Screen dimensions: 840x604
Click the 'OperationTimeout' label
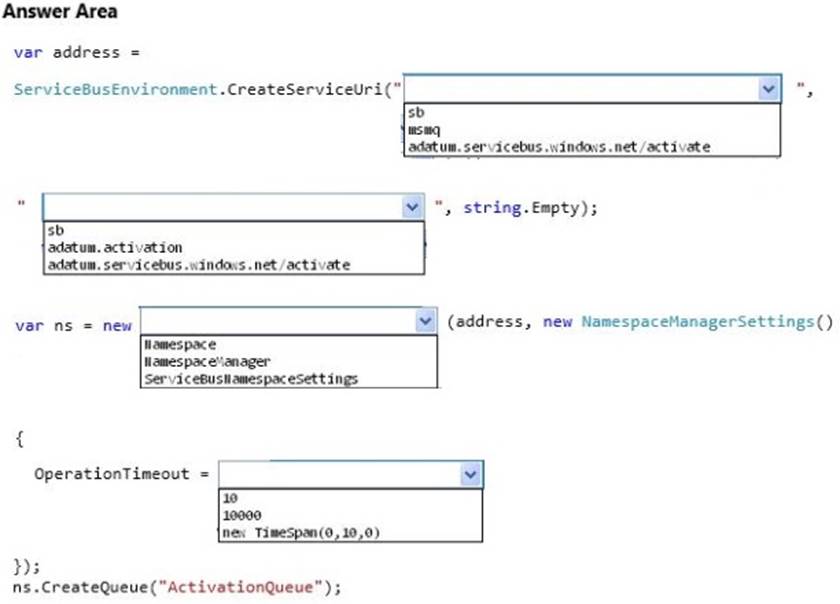coord(111,474)
